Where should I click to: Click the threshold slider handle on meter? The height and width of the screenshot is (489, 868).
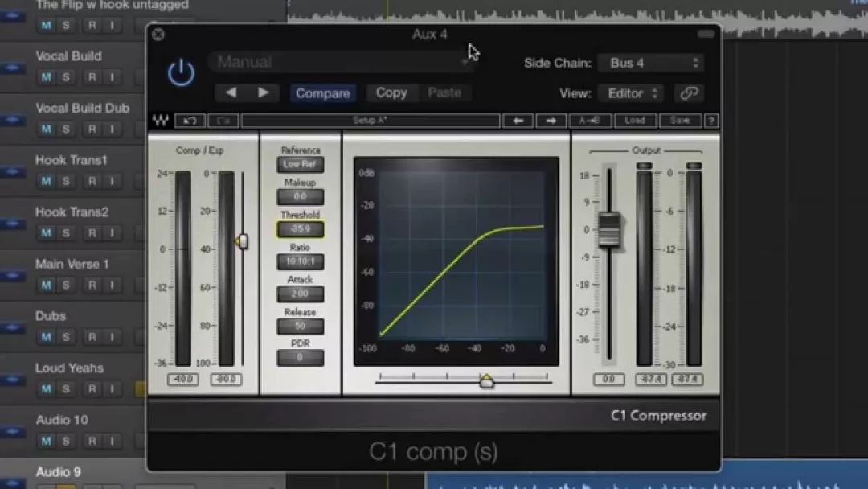(242, 241)
